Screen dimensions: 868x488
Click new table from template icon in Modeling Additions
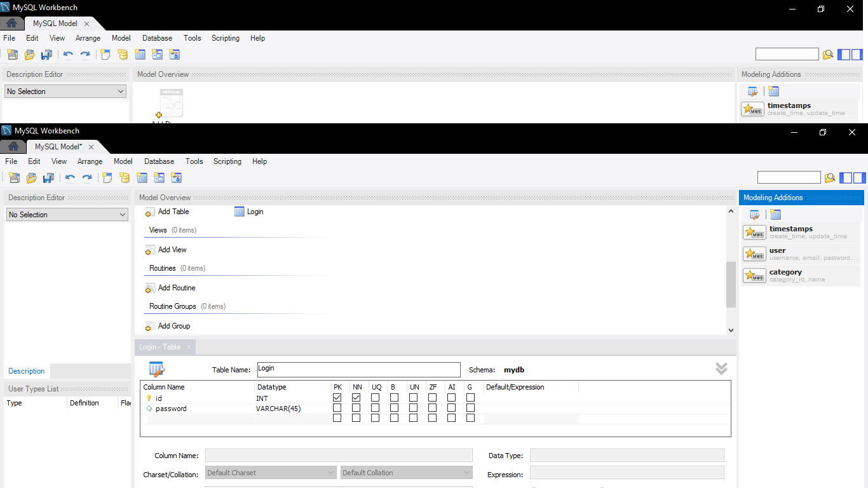click(x=775, y=215)
